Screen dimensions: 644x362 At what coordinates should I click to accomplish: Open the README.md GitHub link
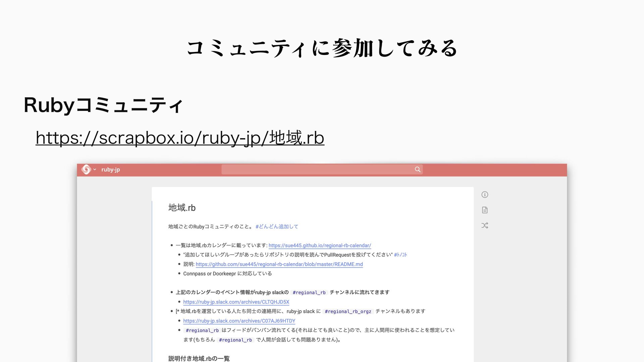279,264
